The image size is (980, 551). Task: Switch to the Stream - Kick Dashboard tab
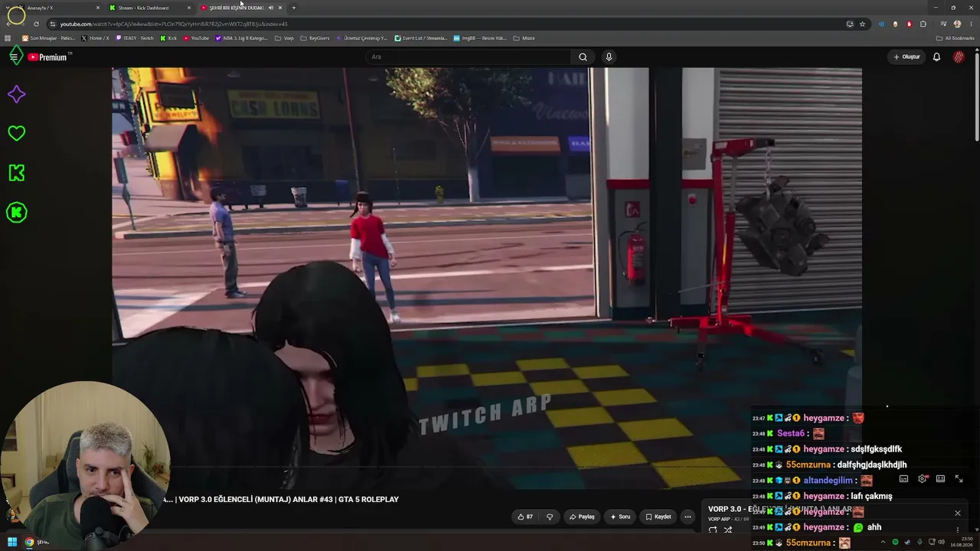pyautogui.click(x=150, y=8)
